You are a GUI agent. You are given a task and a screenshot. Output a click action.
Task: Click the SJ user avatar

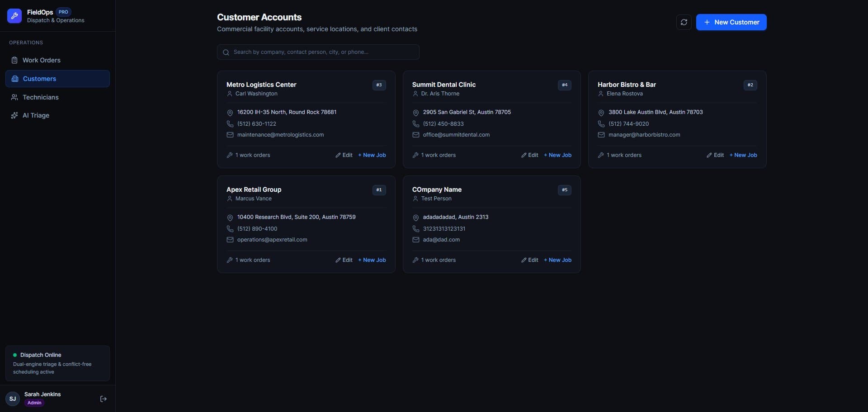click(x=13, y=399)
